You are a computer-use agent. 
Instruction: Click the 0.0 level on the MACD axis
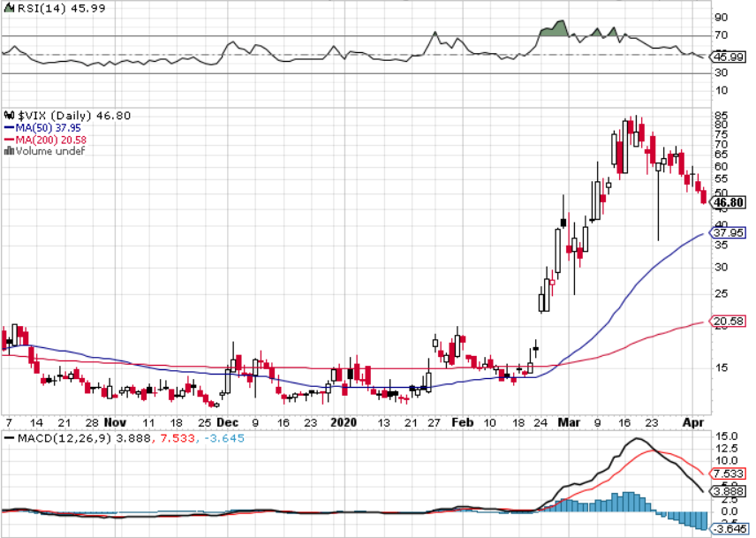pyautogui.click(x=728, y=511)
